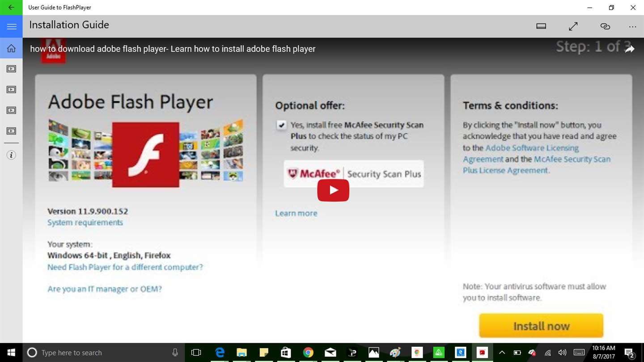644x362 pixels.
Task: Open the video item just above the info icon
Action: pyautogui.click(x=11, y=131)
